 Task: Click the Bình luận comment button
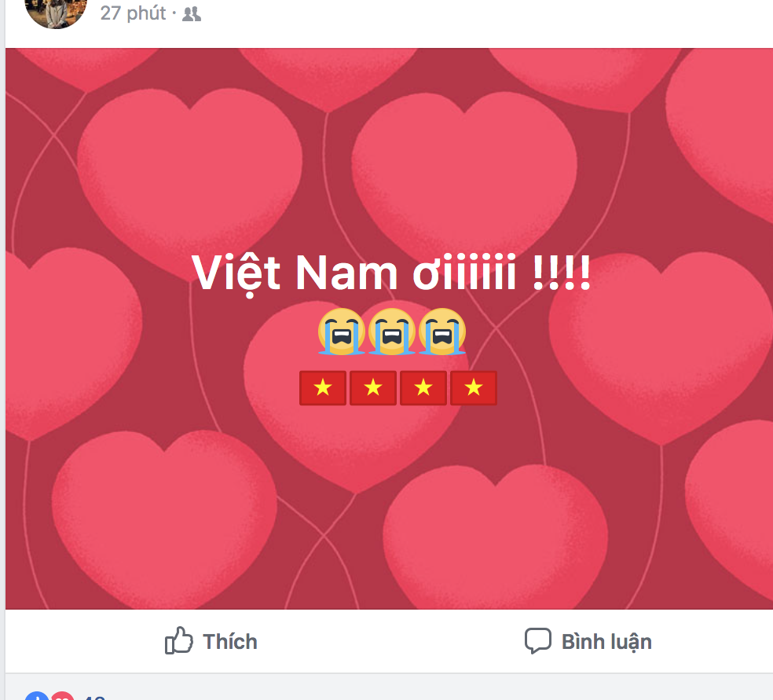(588, 641)
